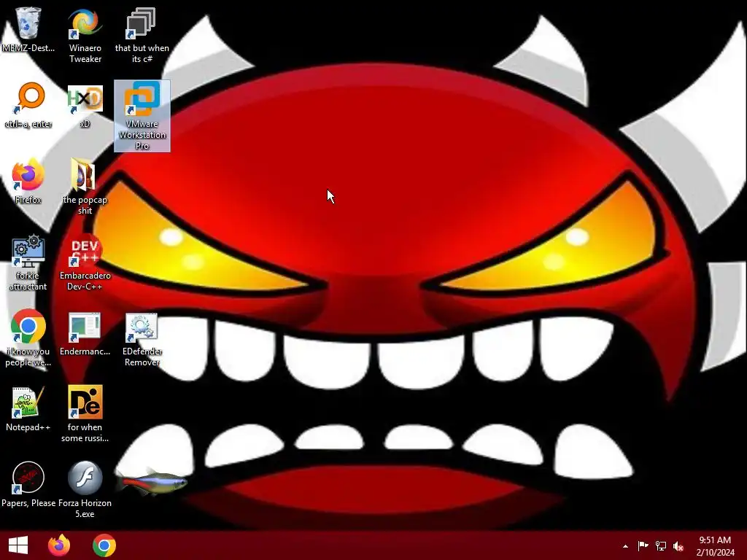Click the muted volume tray icon
Image resolution: width=747 pixels, height=560 pixels.
point(678,546)
